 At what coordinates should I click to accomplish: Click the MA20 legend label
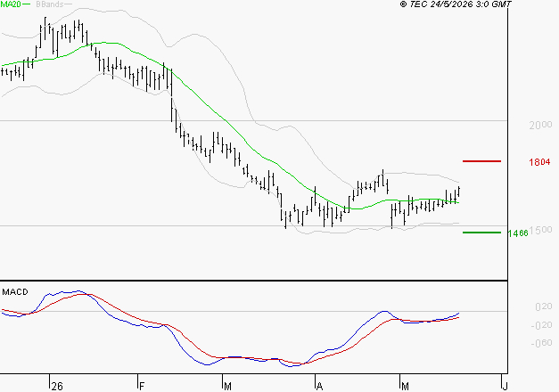coord(11,4)
